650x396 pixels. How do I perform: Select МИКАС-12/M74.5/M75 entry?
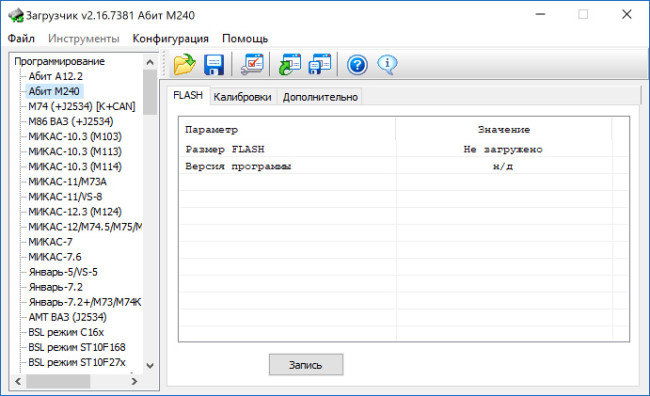click(x=85, y=227)
